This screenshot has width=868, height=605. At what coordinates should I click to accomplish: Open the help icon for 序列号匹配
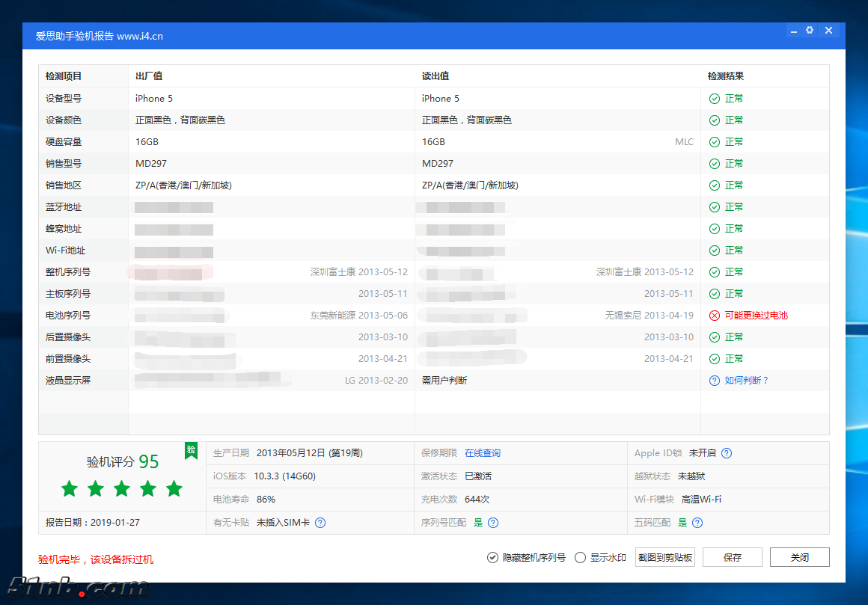(493, 523)
